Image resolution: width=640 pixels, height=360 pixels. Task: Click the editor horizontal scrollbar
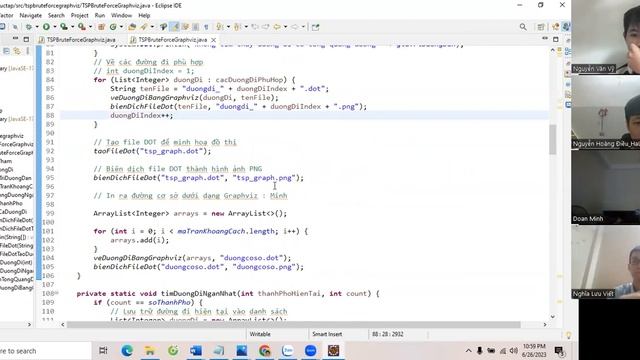[293, 325]
